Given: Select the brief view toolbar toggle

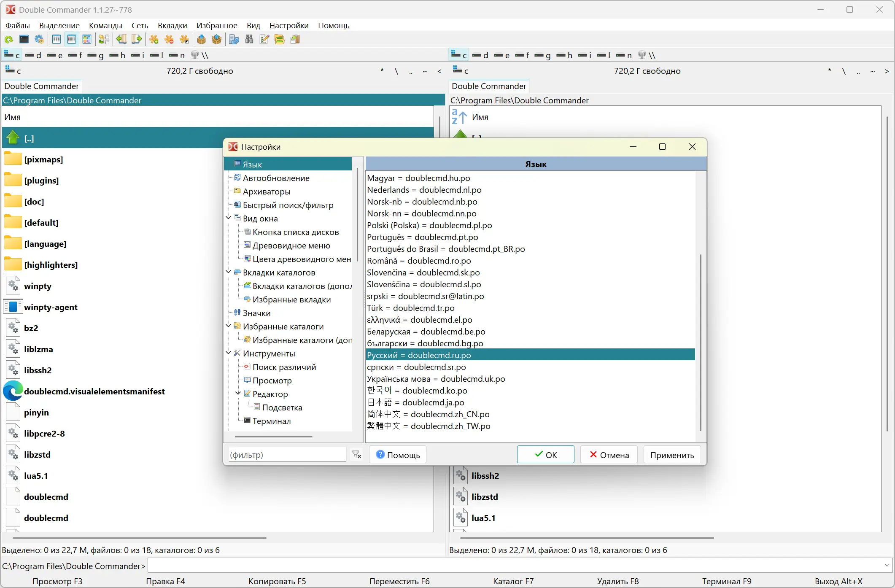Looking at the screenshot, I should click(x=56, y=40).
